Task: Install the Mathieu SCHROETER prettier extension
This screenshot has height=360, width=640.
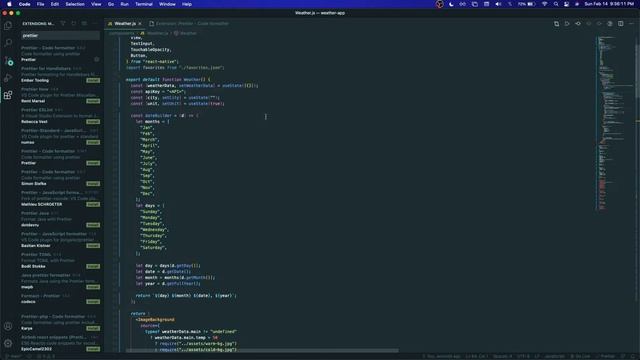Action: 93,204
